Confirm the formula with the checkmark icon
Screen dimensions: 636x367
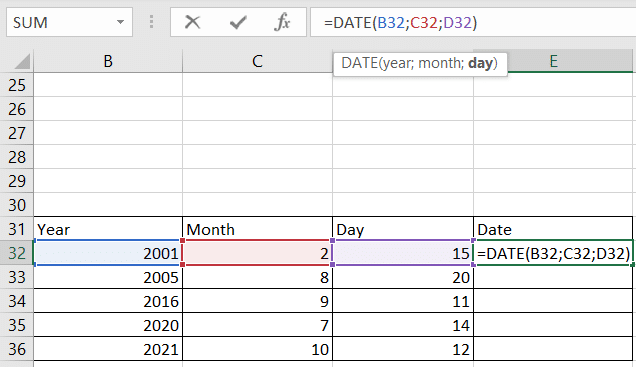tap(238, 22)
